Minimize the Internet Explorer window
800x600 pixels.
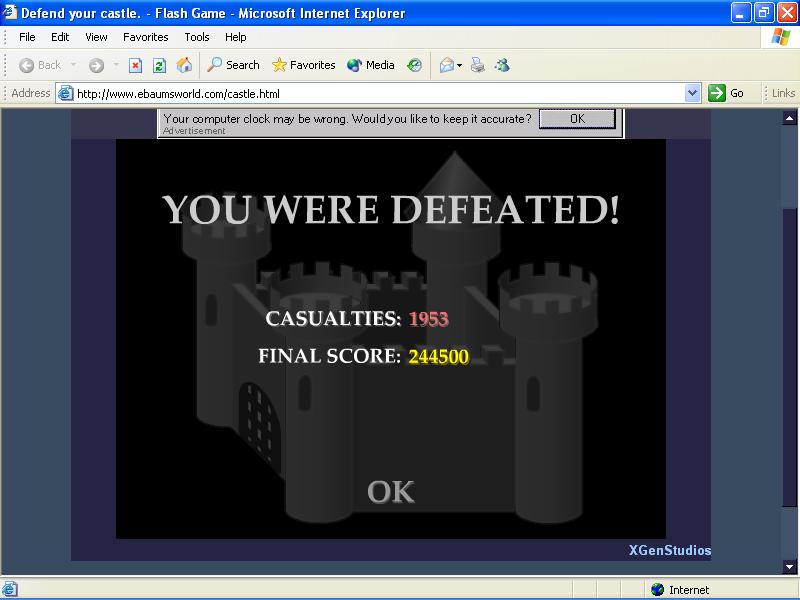click(x=741, y=12)
